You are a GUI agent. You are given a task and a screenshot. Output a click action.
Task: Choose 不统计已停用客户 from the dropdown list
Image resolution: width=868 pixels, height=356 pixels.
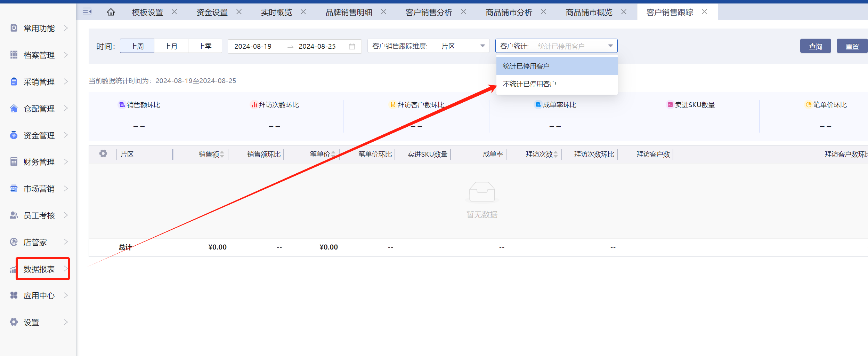point(529,84)
